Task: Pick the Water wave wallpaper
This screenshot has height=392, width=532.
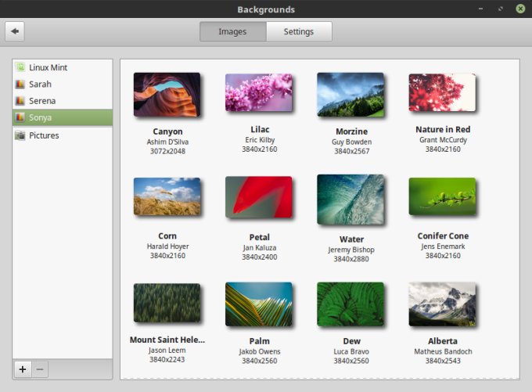Action: click(x=350, y=200)
